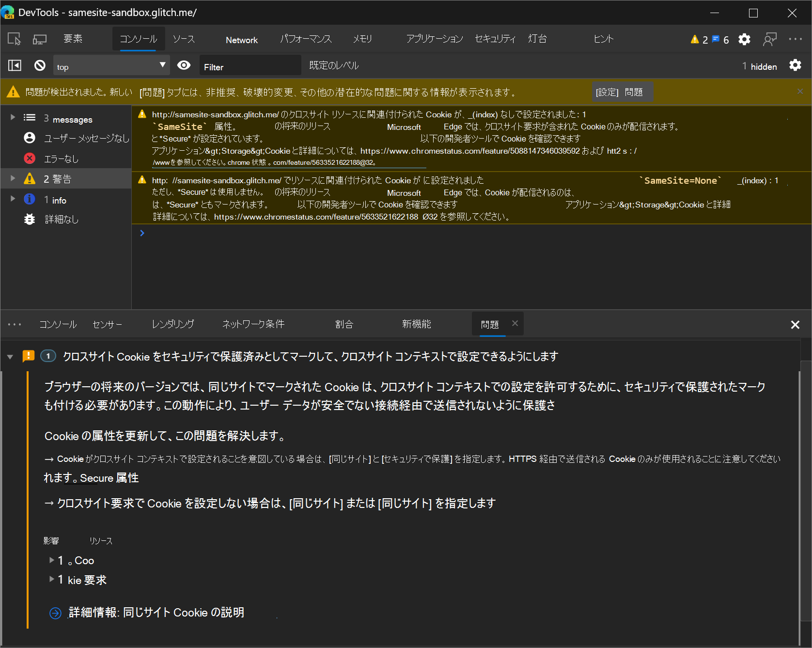This screenshot has width=812, height=648.
Task: Open console settings gear icon
Action: pyautogui.click(x=795, y=65)
